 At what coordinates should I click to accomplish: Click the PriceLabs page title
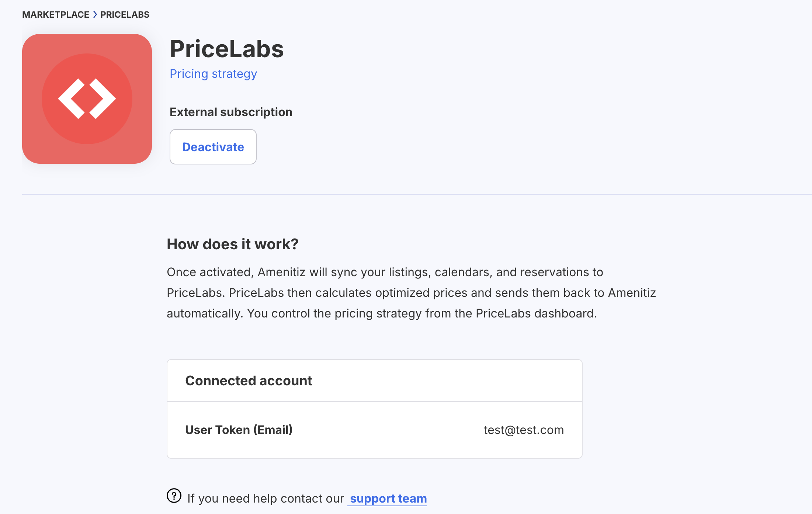[226, 49]
